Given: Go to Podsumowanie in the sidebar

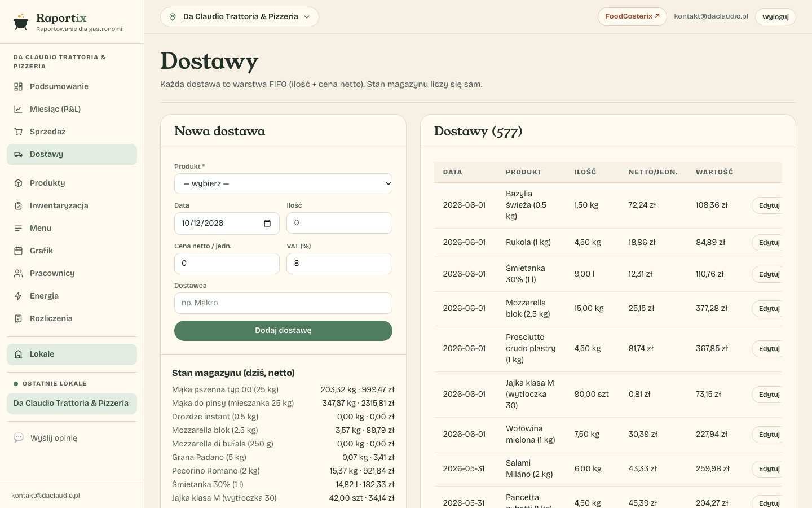Looking at the screenshot, I should (x=72, y=86).
